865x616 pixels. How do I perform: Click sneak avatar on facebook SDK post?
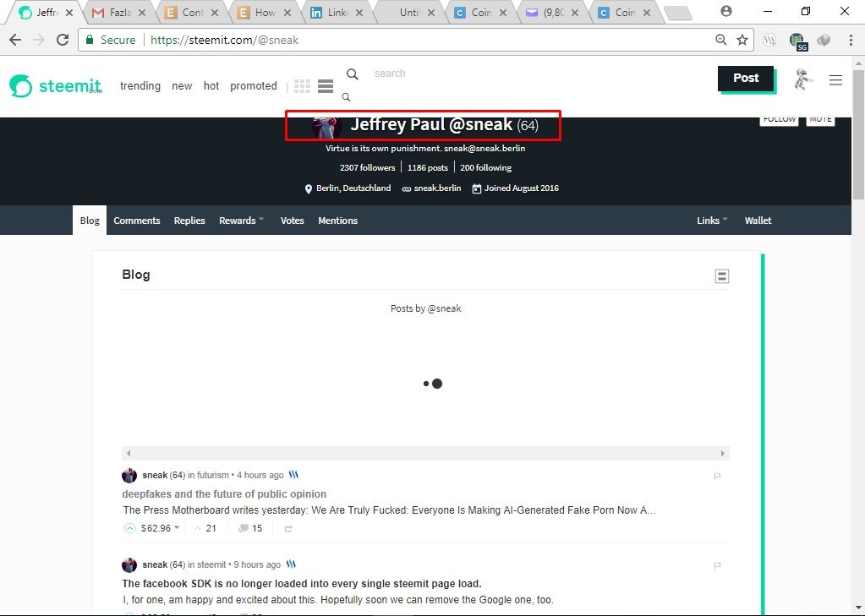pos(129,564)
